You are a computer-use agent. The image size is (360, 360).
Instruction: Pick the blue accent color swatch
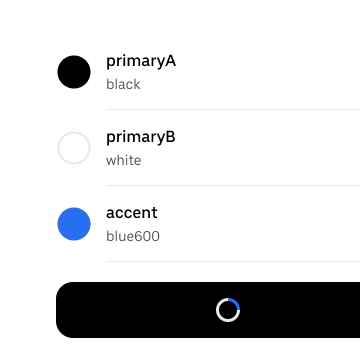[x=74, y=224]
